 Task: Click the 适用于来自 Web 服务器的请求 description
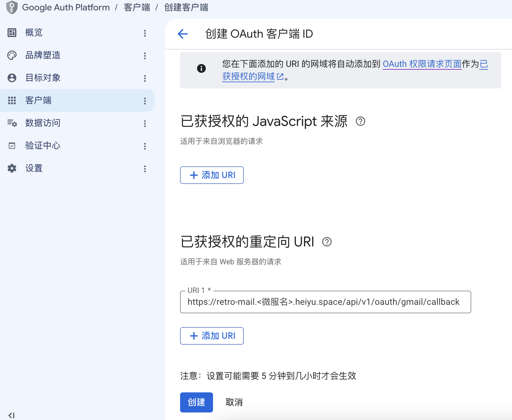click(x=231, y=262)
